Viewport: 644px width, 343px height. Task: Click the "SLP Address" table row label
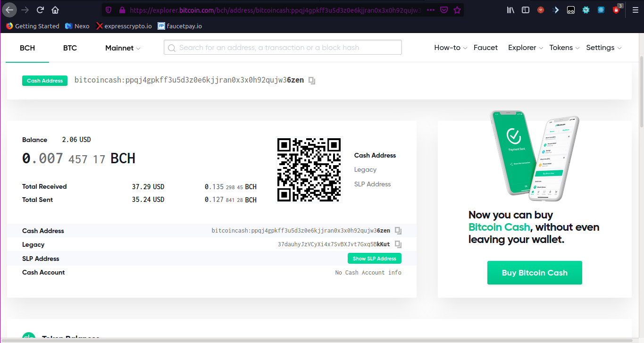click(41, 259)
